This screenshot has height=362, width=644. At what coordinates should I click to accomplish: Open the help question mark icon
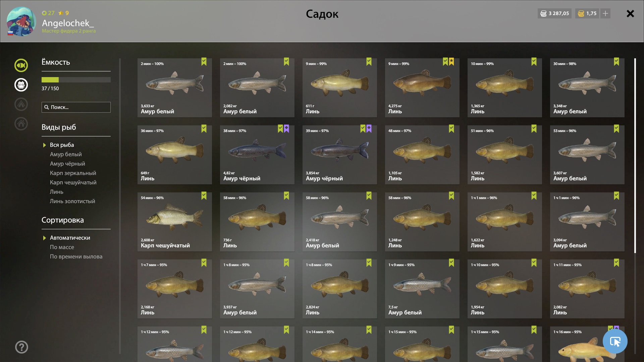[21, 347]
